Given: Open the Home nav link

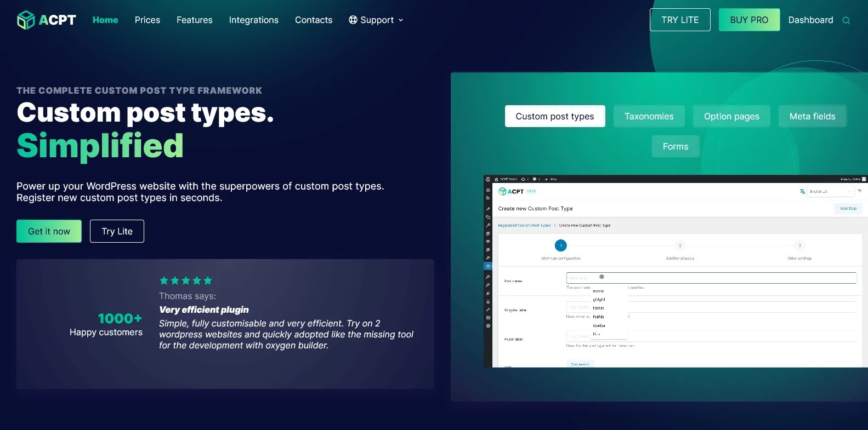Looking at the screenshot, I should point(105,20).
